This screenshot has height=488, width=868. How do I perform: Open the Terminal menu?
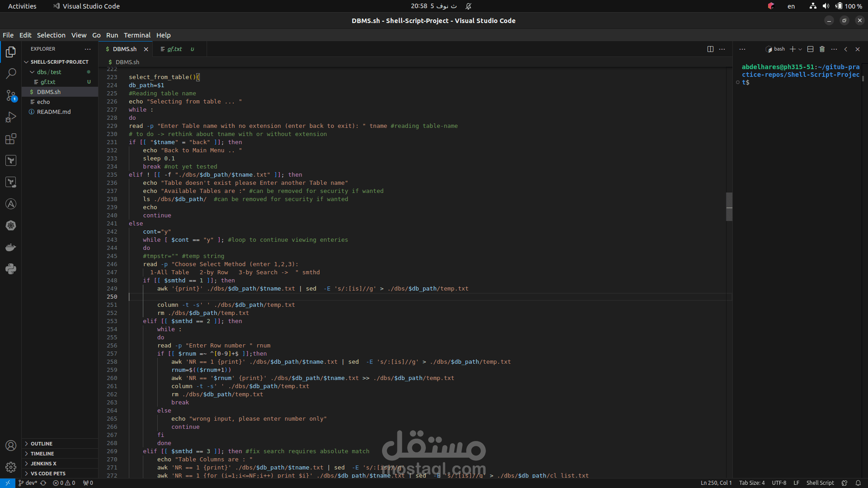tap(137, 35)
